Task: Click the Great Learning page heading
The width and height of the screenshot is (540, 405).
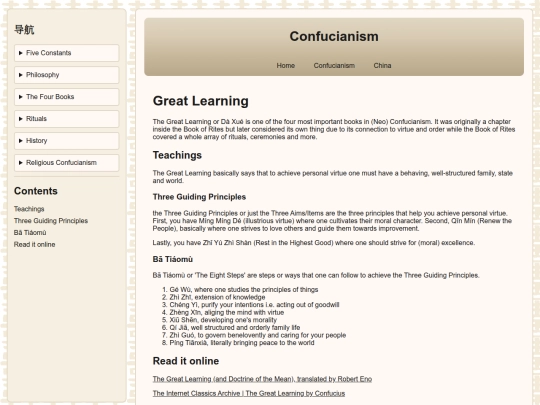Action: click(x=200, y=101)
